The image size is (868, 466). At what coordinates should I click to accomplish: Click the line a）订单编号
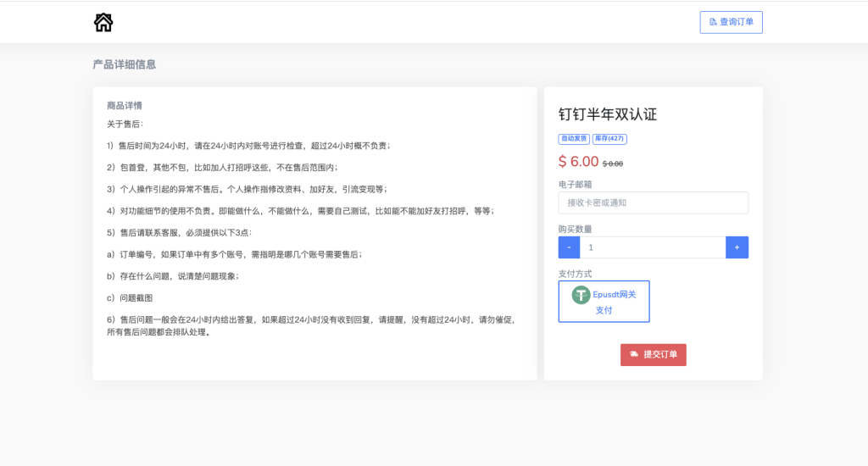235,254
